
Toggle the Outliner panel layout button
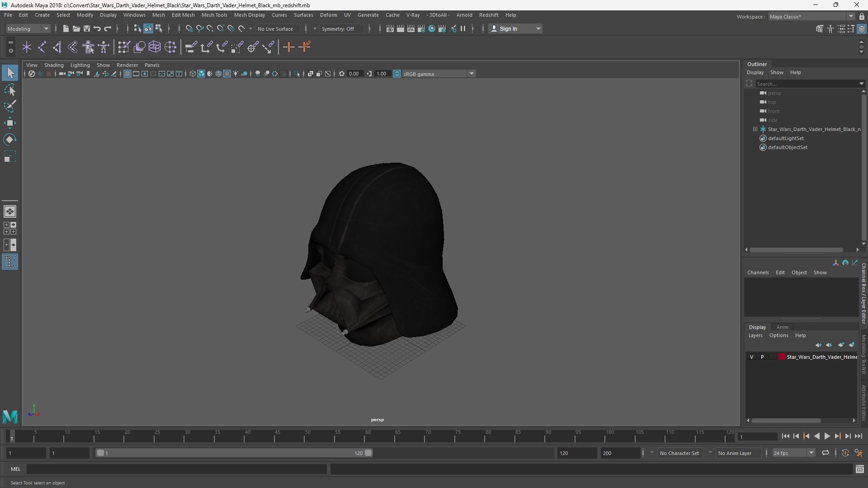[10, 262]
